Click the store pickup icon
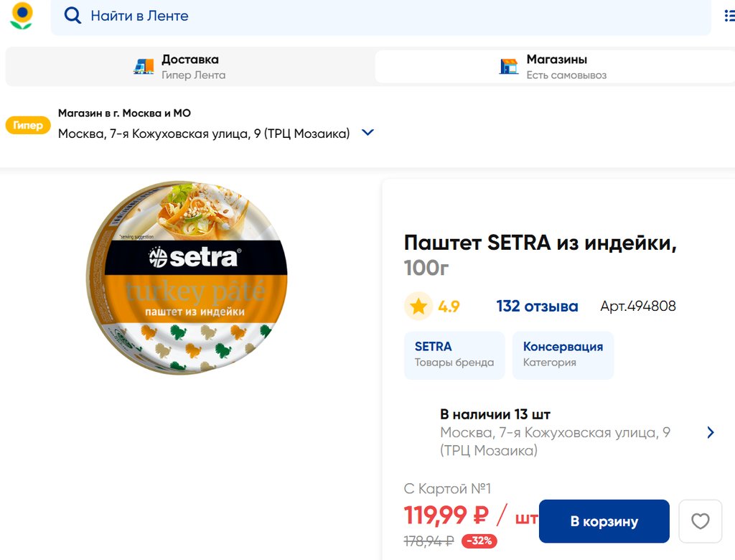The width and height of the screenshot is (735, 560). point(509,67)
